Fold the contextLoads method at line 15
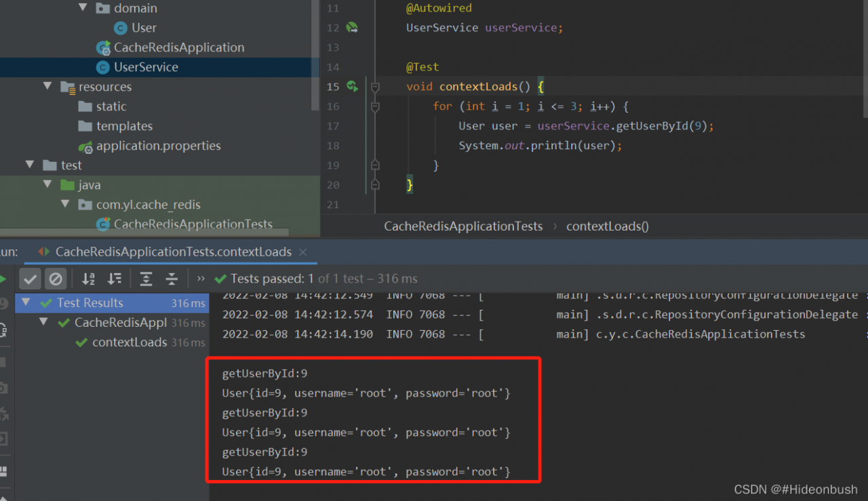This screenshot has width=868, height=501. pyautogui.click(x=375, y=87)
